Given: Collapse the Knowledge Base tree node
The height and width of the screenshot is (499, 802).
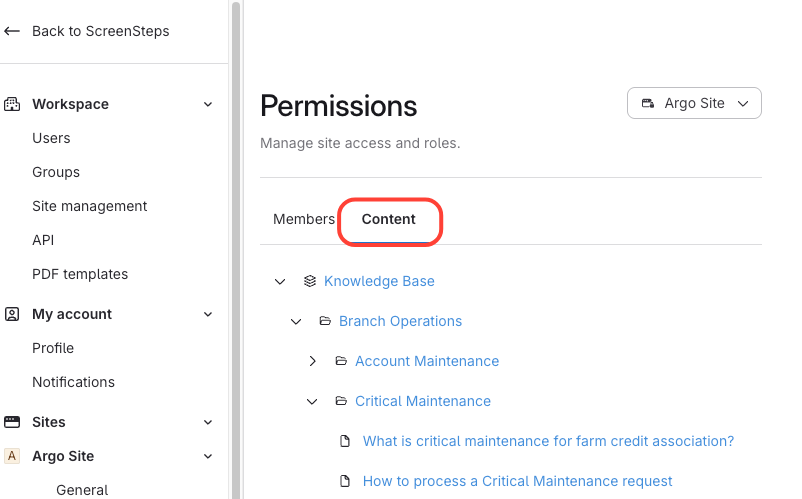Looking at the screenshot, I should [x=280, y=281].
